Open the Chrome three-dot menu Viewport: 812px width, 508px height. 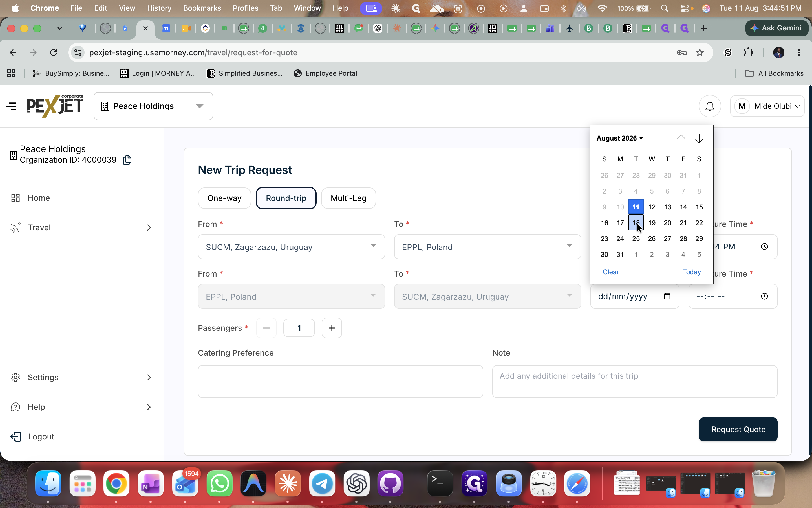[799, 52]
